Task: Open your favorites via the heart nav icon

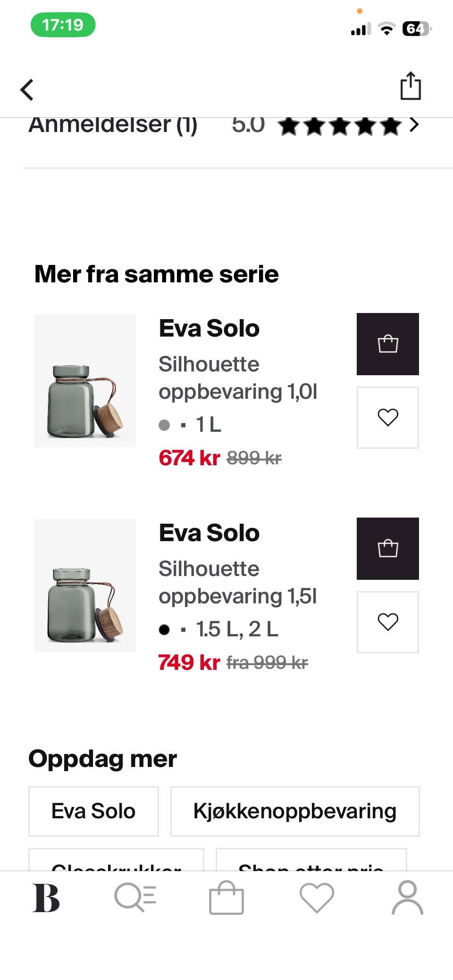Action: tap(317, 896)
